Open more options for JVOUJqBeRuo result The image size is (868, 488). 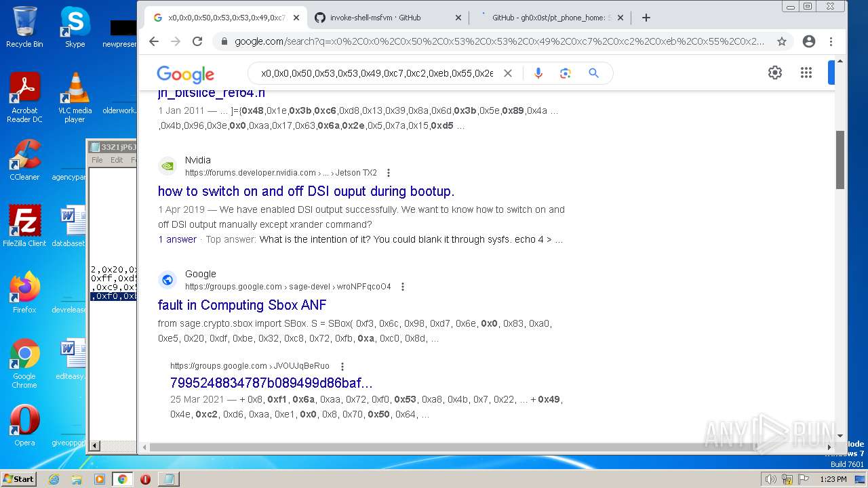pyautogui.click(x=342, y=366)
